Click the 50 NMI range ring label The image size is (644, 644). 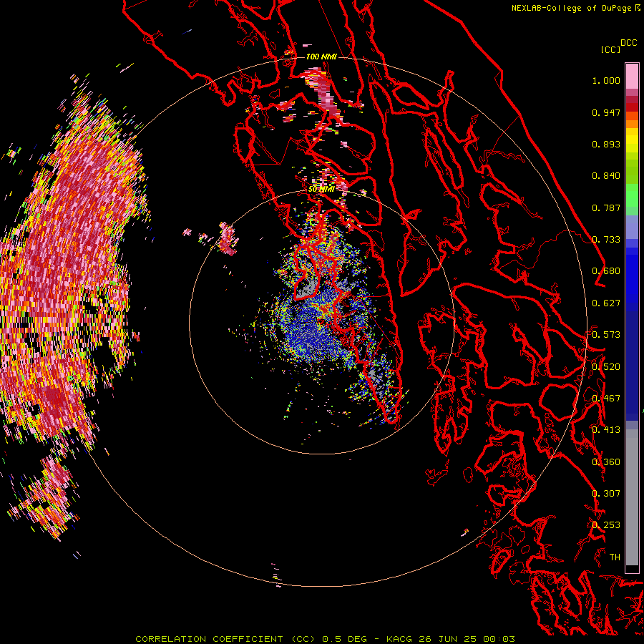(321, 189)
